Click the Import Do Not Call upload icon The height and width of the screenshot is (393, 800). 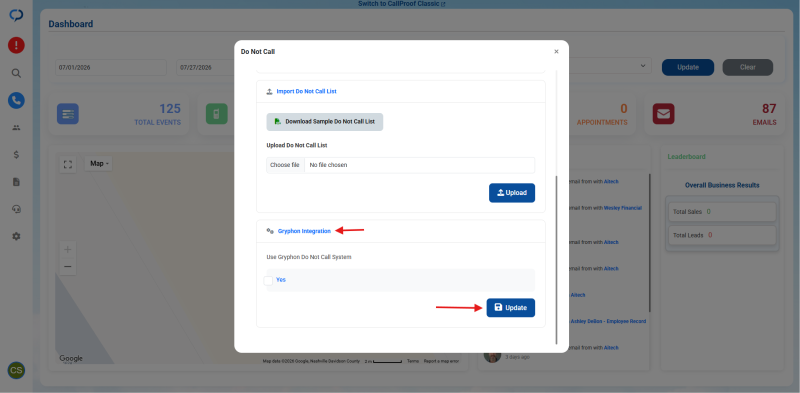tap(269, 91)
